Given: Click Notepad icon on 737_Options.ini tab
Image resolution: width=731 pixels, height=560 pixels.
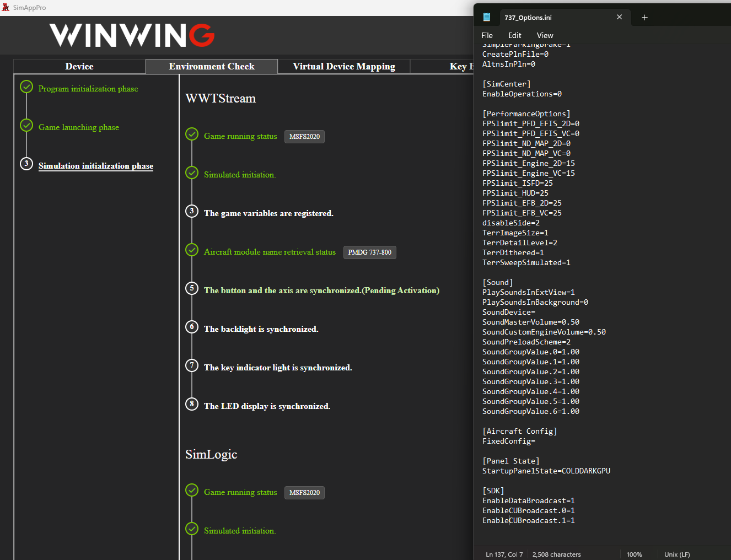Looking at the screenshot, I should 487,17.
